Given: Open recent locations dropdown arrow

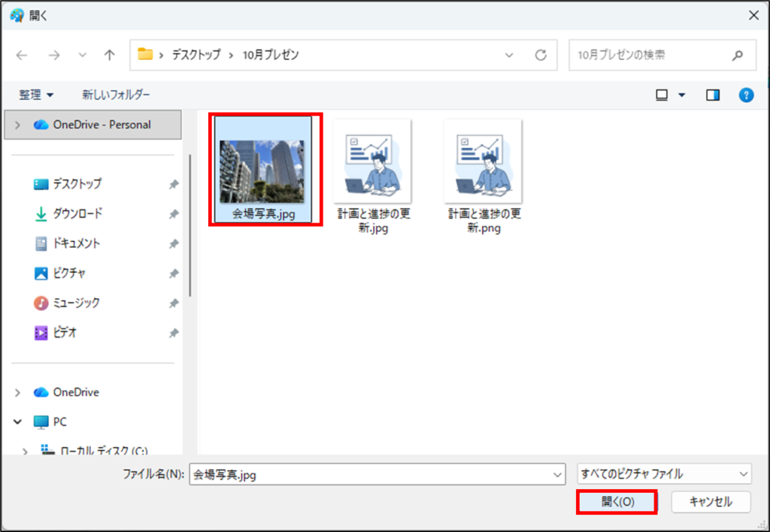Looking at the screenshot, I should pyautogui.click(x=83, y=55).
